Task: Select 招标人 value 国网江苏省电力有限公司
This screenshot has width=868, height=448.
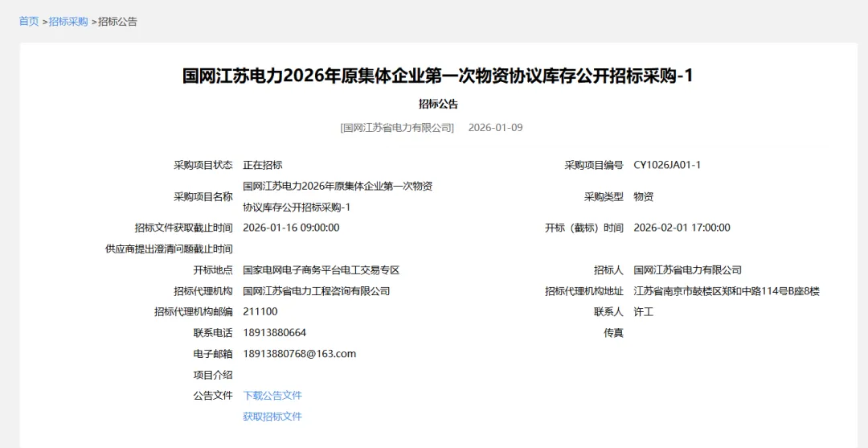Action: point(687,271)
